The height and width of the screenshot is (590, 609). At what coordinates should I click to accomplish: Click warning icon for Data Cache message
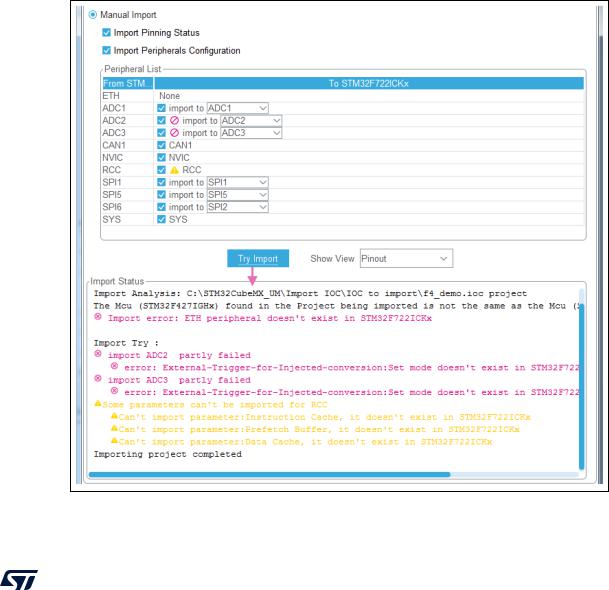pos(114,440)
